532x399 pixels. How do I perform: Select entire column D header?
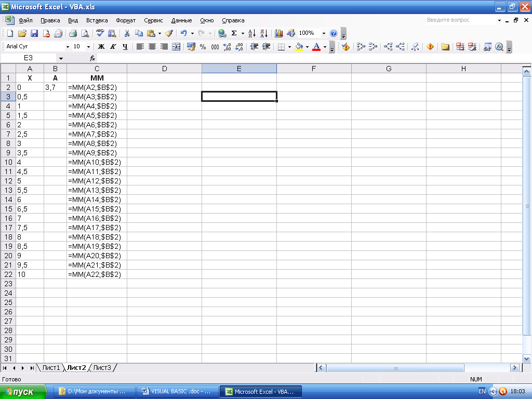pos(165,69)
